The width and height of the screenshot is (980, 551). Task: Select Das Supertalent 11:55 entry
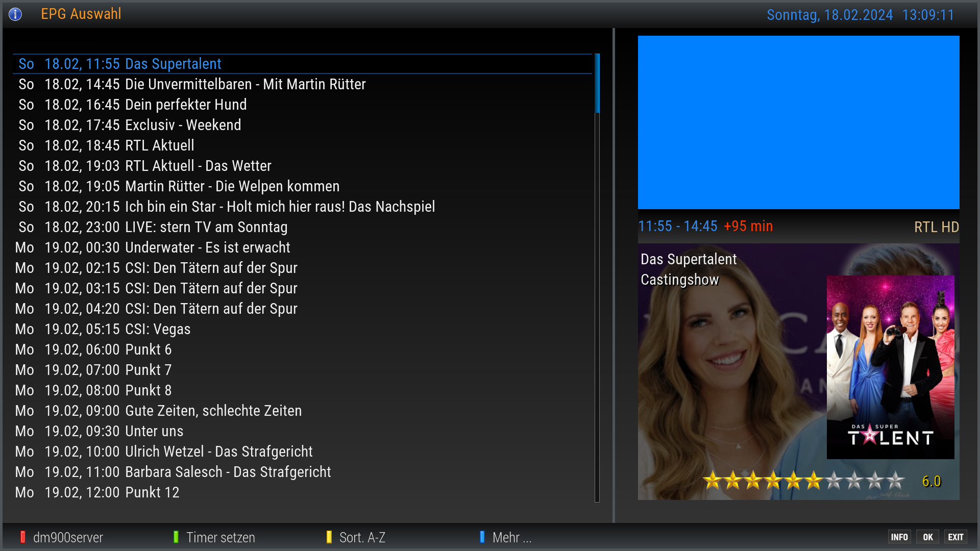click(174, 64)
